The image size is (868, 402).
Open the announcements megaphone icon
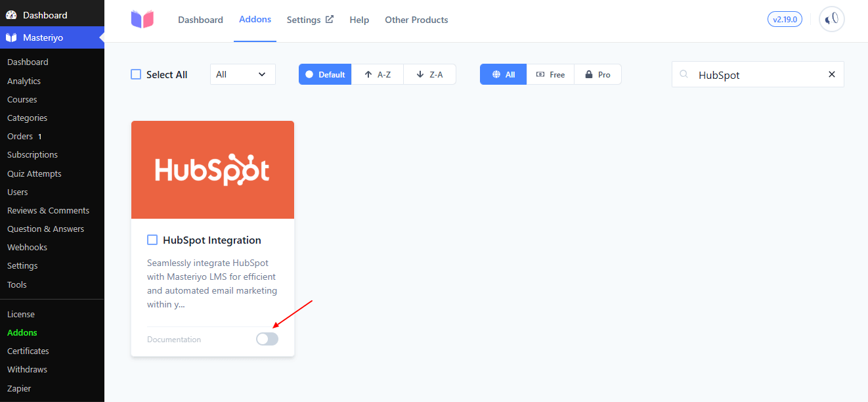pyautogui.click(x=832, y=19)
